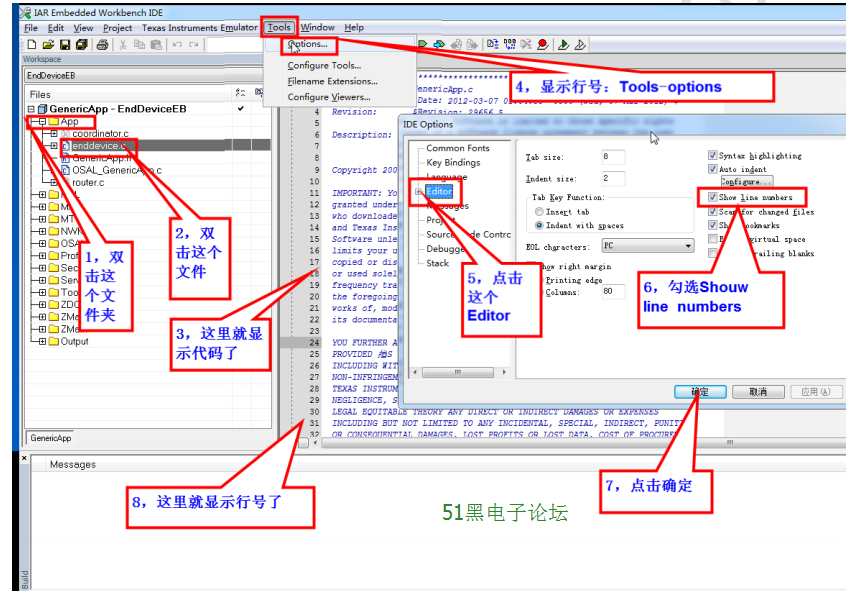The image size is (851, 591).
Task: Open the Window menu
Action: [x=317, y=27]
